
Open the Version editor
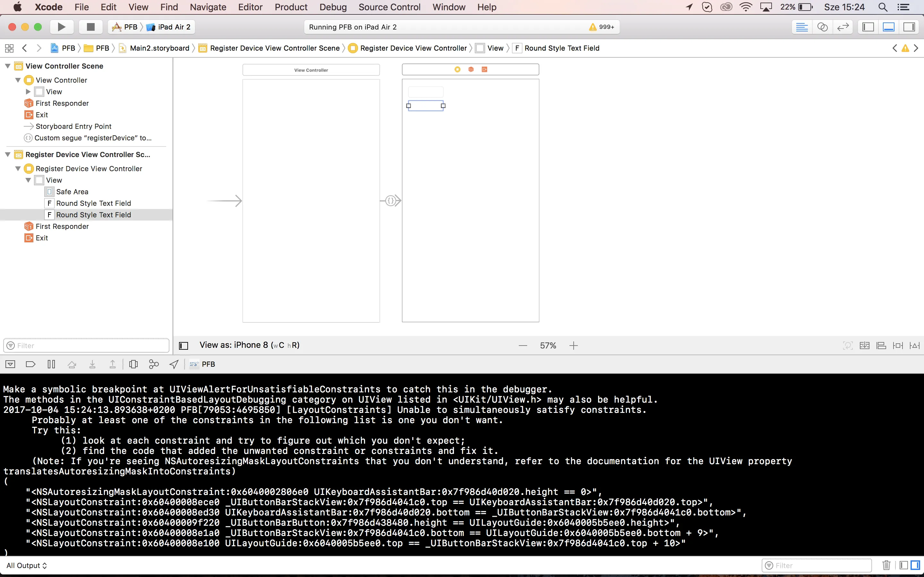[x=842, y=27]
